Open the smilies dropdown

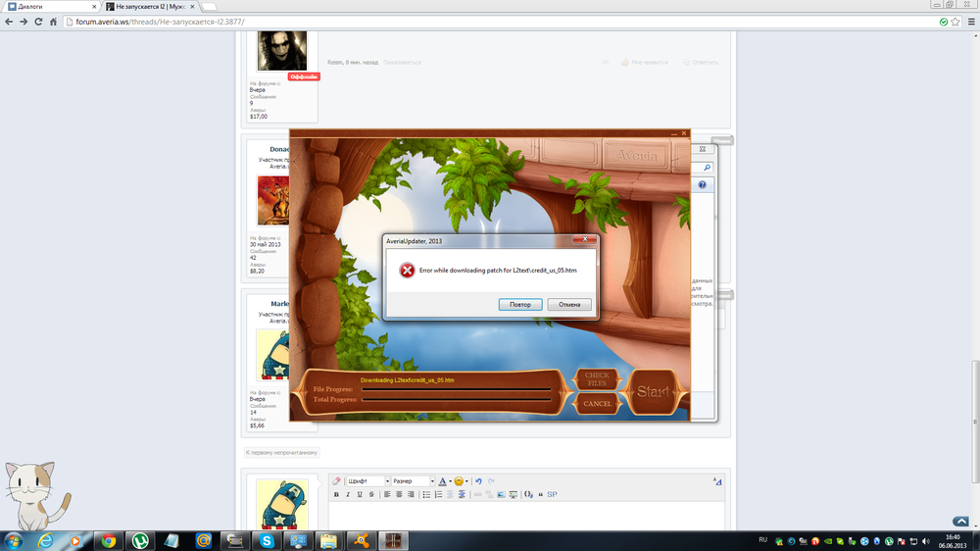point(462,481)
